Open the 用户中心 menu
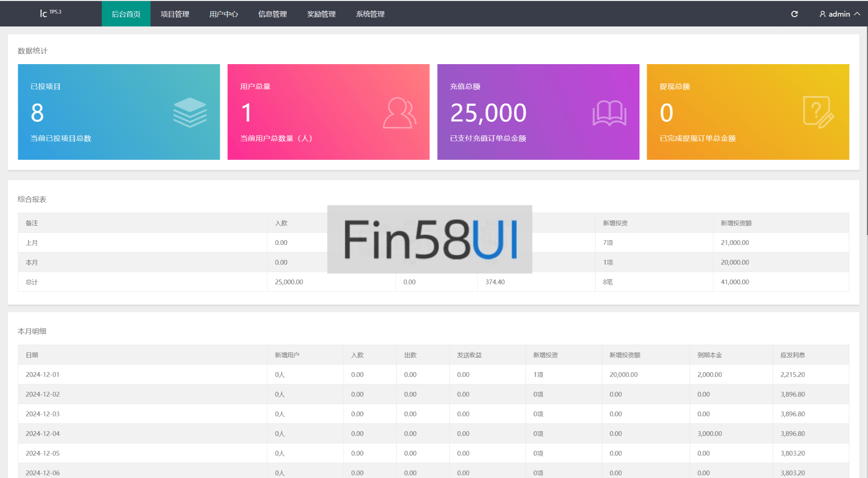 (x=223, y=14)
